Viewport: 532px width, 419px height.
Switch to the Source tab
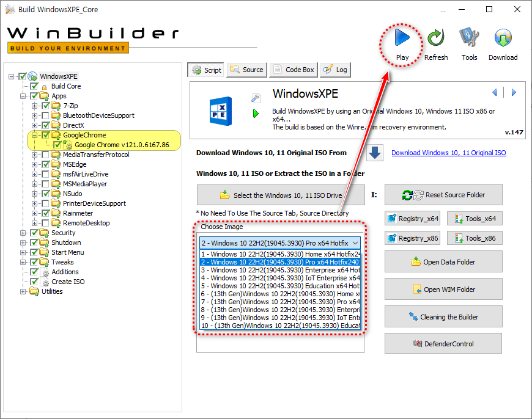coord(246,70)
